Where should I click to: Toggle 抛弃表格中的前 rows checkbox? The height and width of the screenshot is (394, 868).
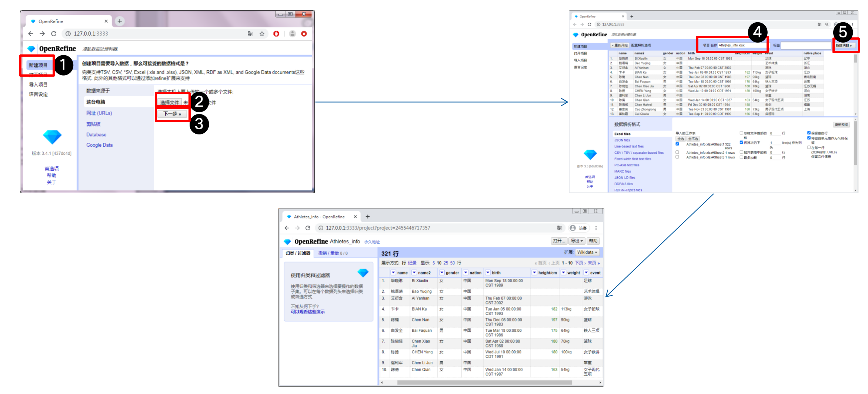point(741,152)
